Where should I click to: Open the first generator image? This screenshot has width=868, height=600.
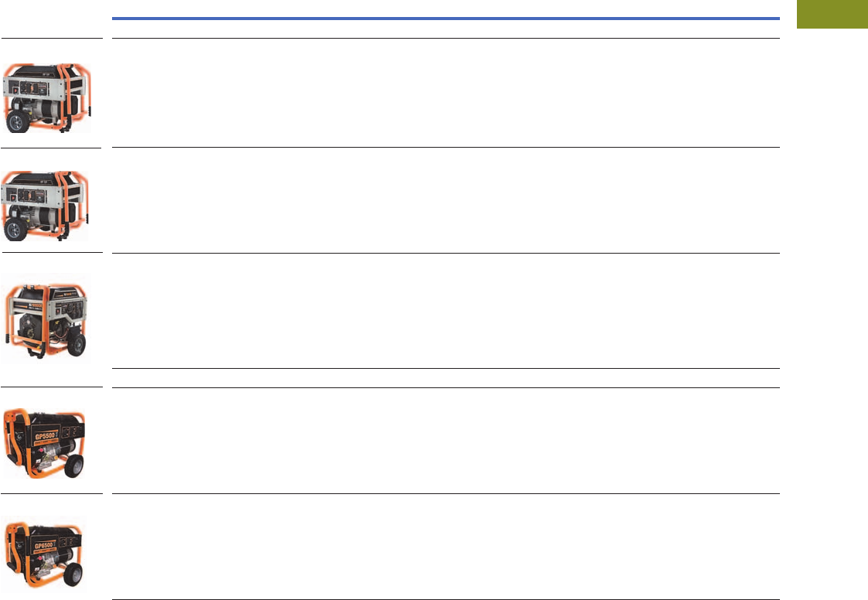pyautogui.click(x=46, y=98)
